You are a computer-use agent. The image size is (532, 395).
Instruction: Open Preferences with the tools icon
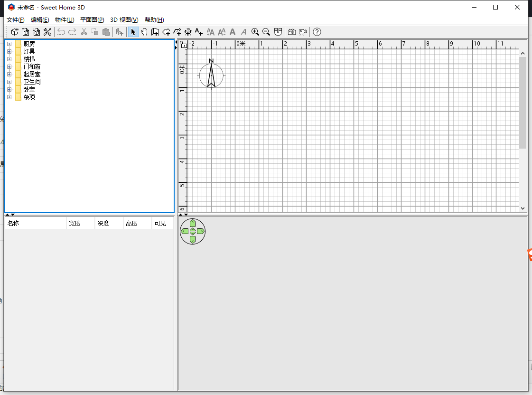coord(47,32)
